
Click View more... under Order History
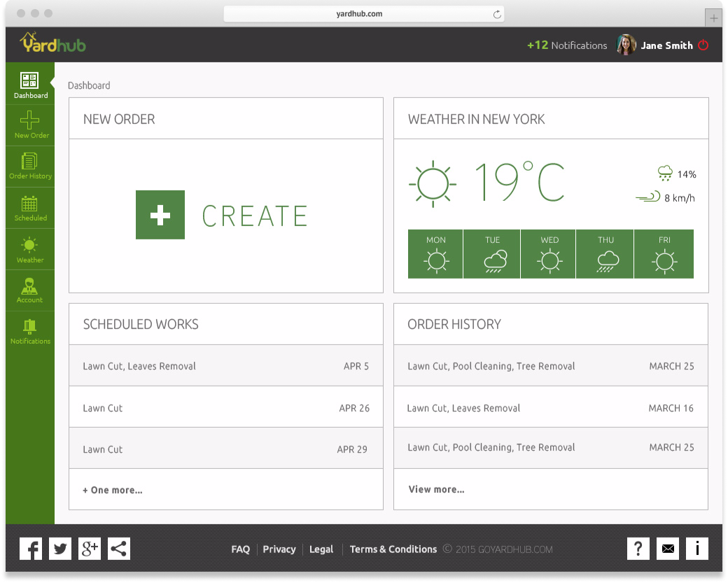[x=436, y=489]
